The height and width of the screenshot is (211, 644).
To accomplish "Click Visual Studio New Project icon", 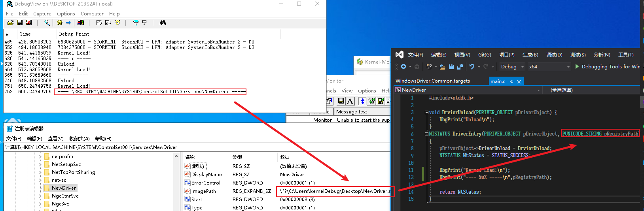I will pyautogui.click(x=429, y=66).
